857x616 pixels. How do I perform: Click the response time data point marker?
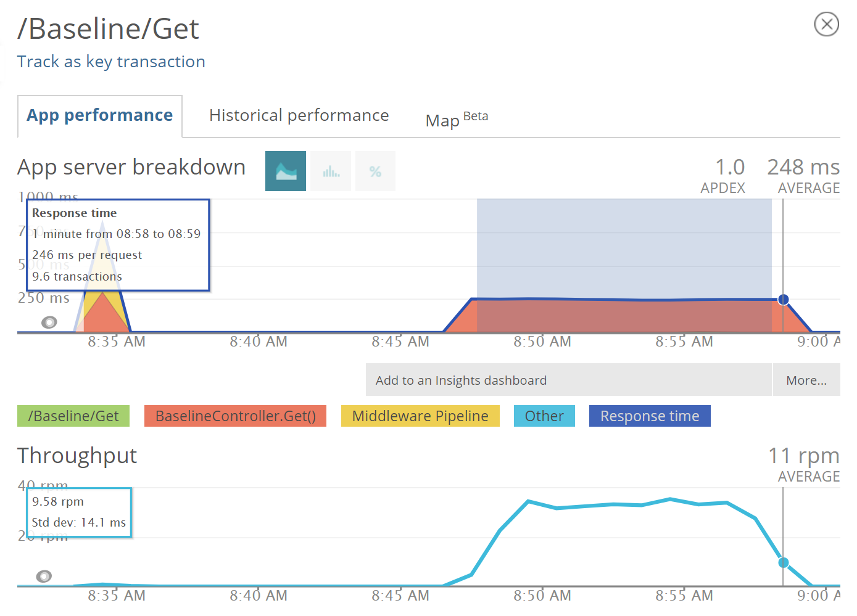click(x=783, y=300)
